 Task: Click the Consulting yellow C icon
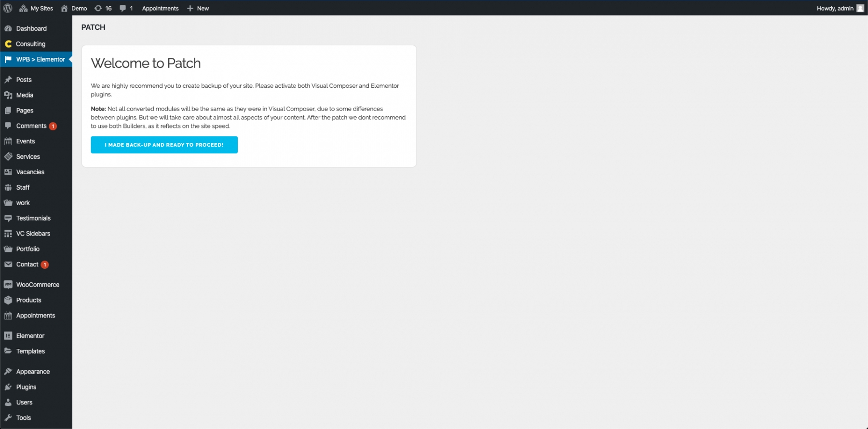(x=8, y=44)
